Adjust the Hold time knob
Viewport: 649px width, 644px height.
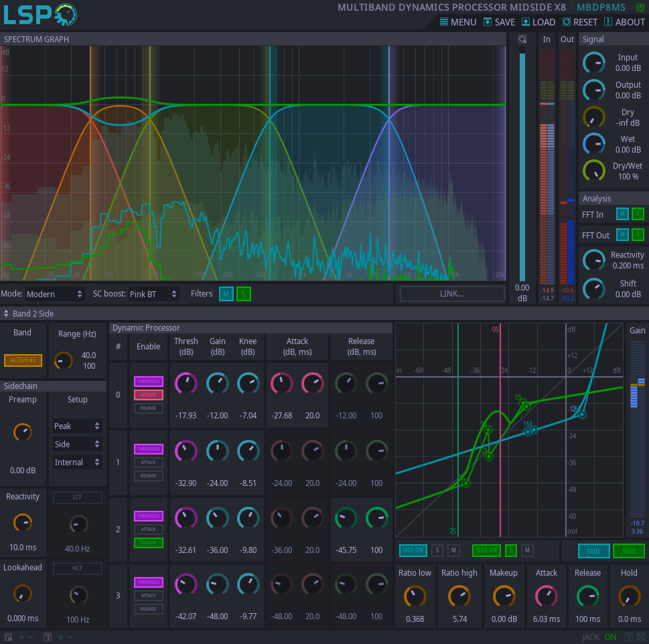click(x=629, y=596)
